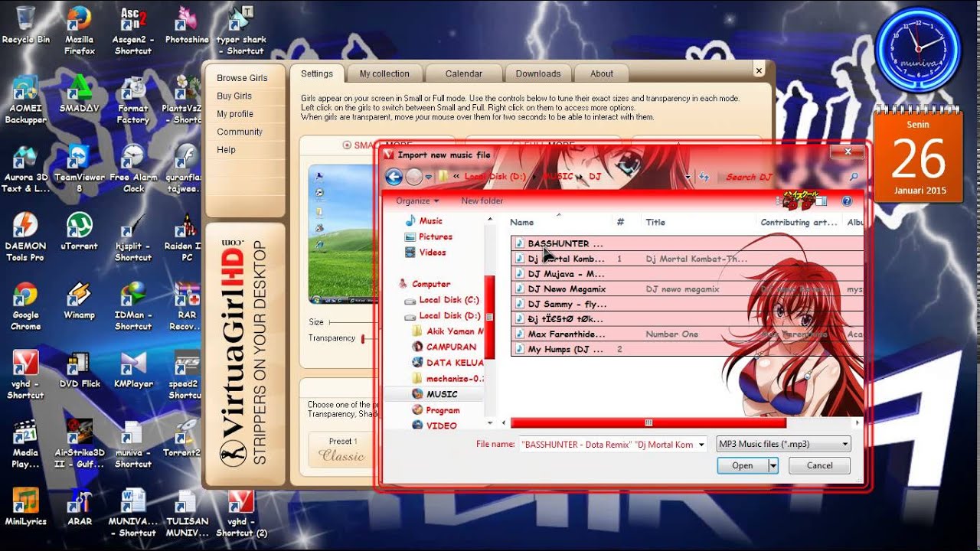The height and width of the screenshot is (551, 980).
Task: Click the Forward arrow in file dialog
Action: tap(414, 178)
